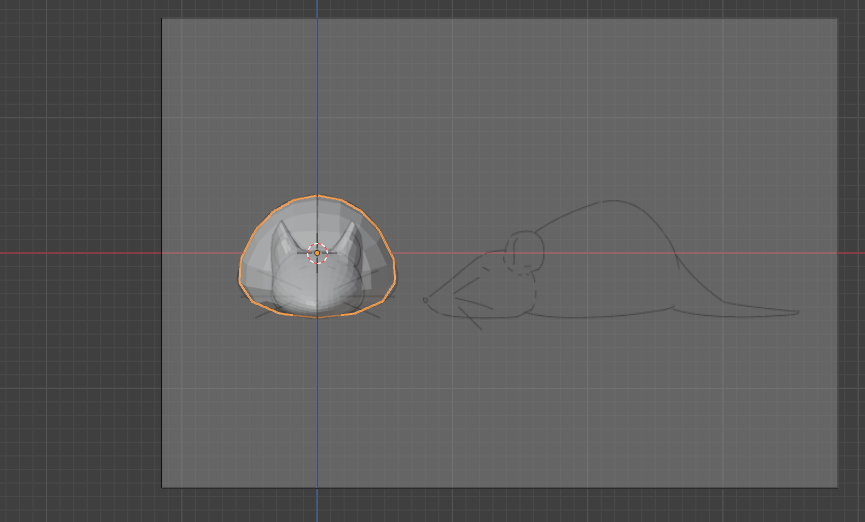The image size is (865, 522).
Task: Click the rounded snout of the 3D head
Action: pyautogui.click(x=315, y=295)
